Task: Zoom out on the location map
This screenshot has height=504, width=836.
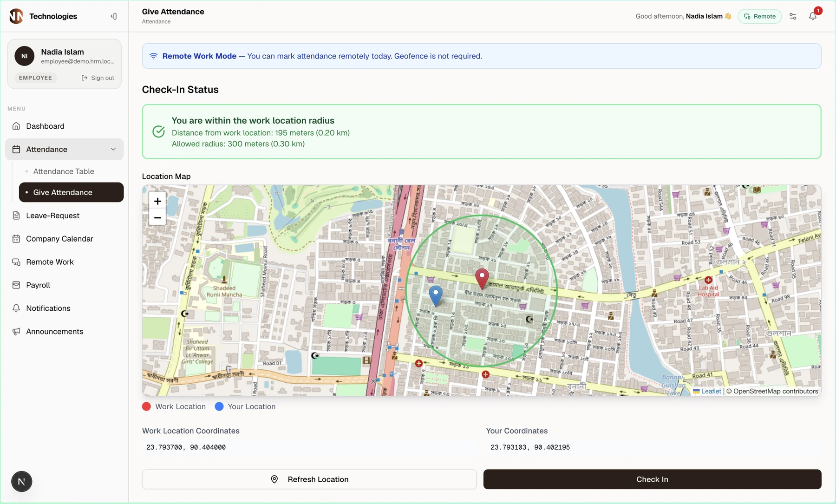Action: click(x=157, y=217)
